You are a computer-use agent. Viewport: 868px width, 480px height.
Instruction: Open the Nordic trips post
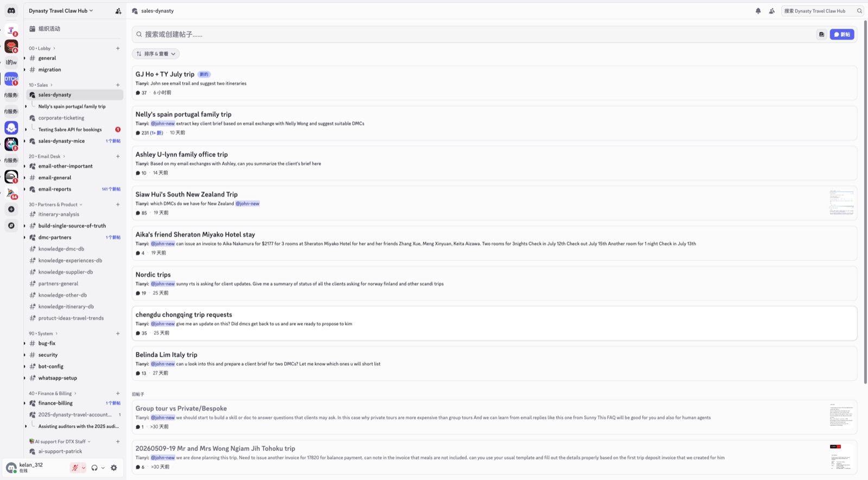tap(494, 283)
